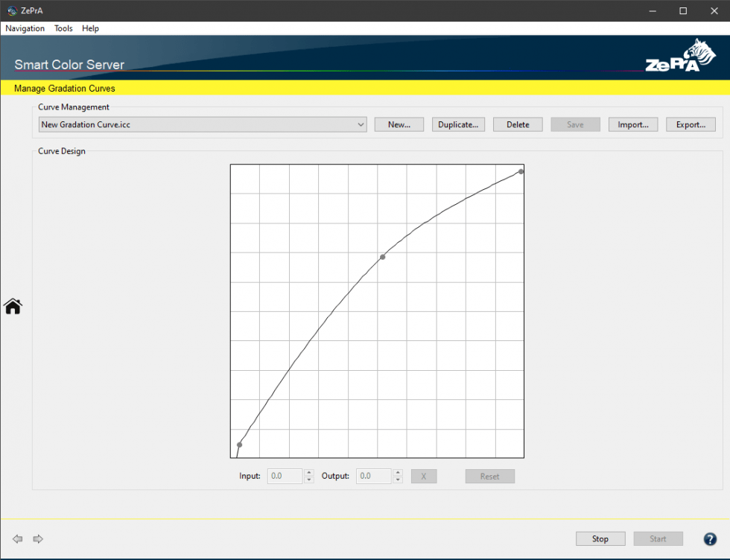Click inside the Input value field
The image size is (730, 560).
click(285, 476)
